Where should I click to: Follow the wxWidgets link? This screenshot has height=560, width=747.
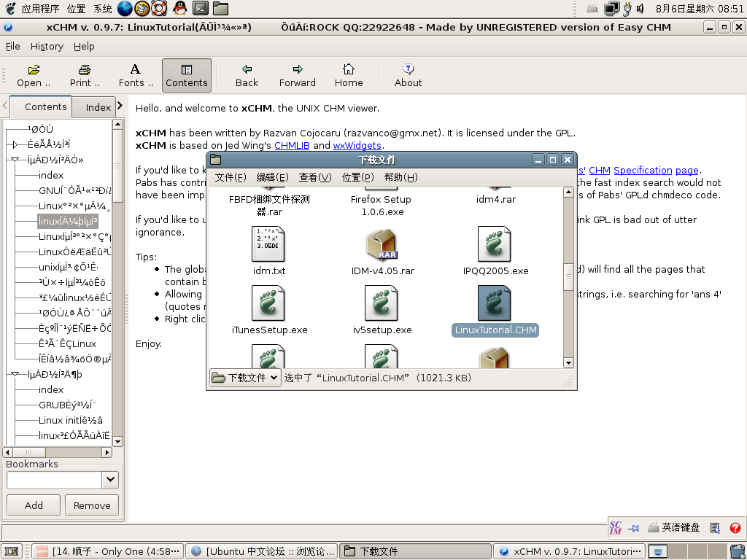click(357, 145)
